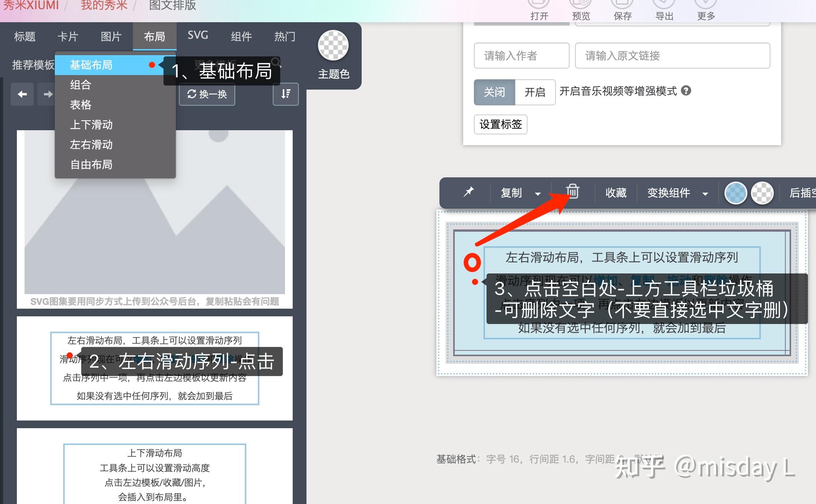Click the 请输入作者 input field
Viewport: 816px width, 504px height.
[x=522, y=56]
